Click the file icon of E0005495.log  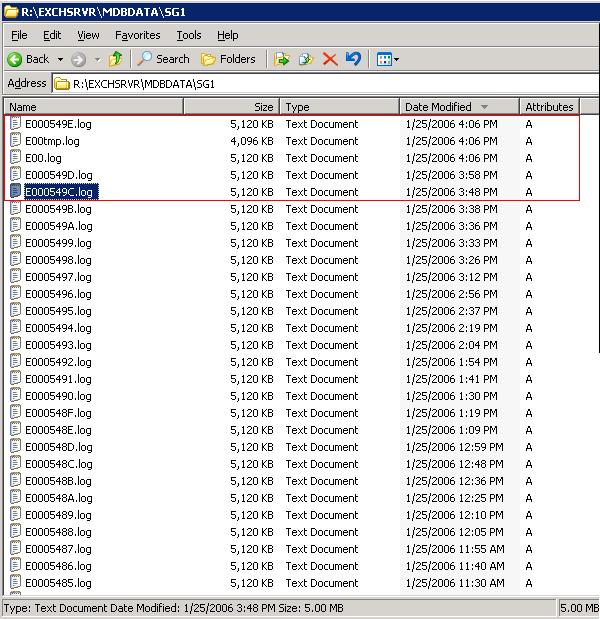click(x=15, y=310)
